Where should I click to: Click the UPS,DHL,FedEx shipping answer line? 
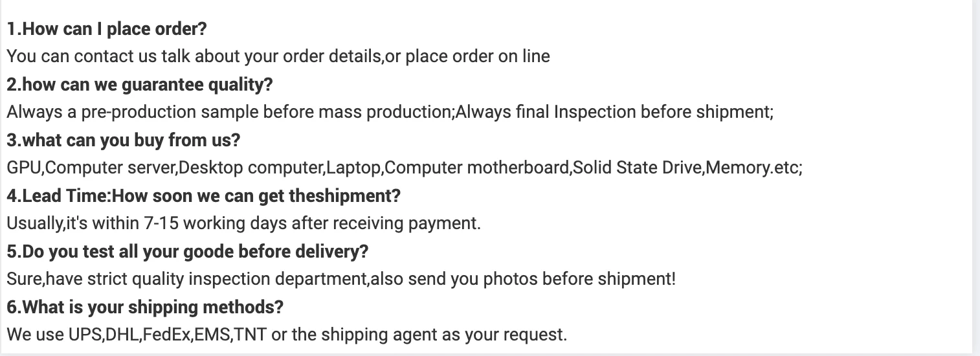(x=286, y=335)
